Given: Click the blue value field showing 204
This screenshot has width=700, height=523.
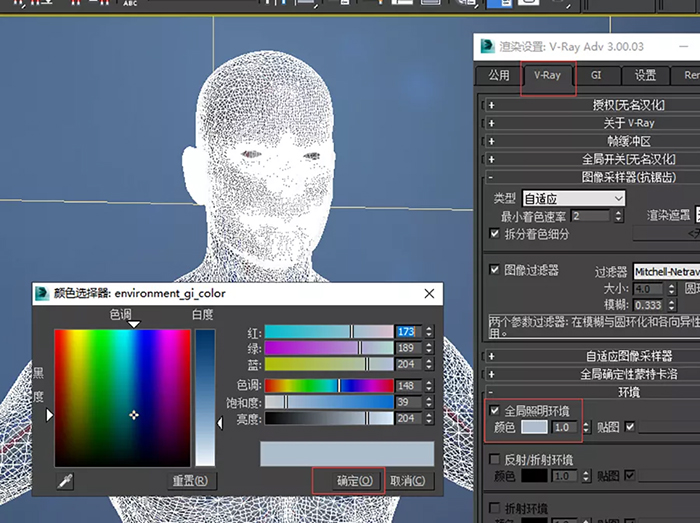Looking at the screenshot, I should (408, 364).
